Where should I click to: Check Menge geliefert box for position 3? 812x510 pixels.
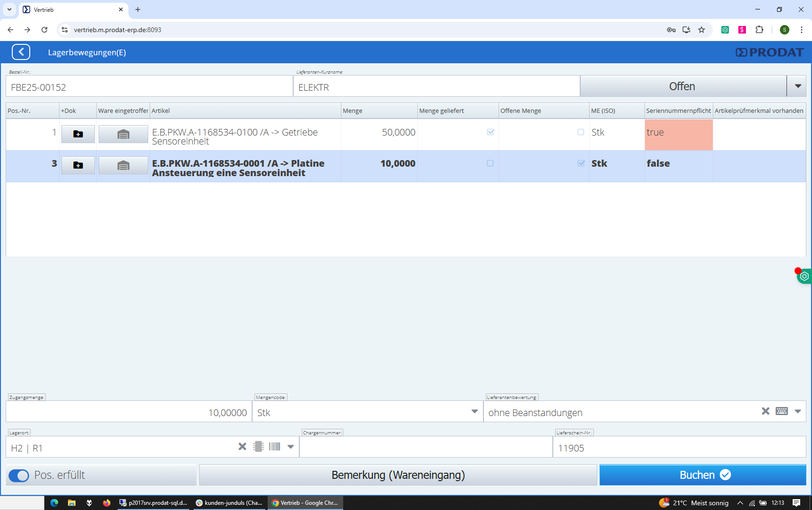coord(490,163)
